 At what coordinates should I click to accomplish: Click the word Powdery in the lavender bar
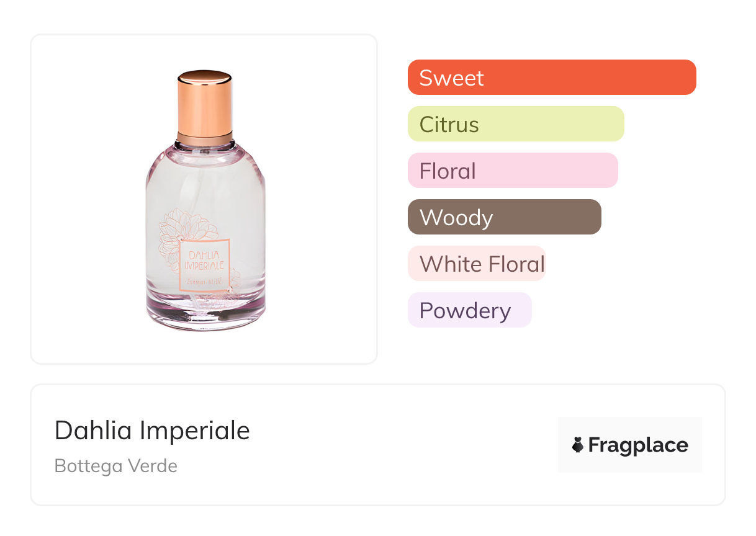click(x=465, y=311)
